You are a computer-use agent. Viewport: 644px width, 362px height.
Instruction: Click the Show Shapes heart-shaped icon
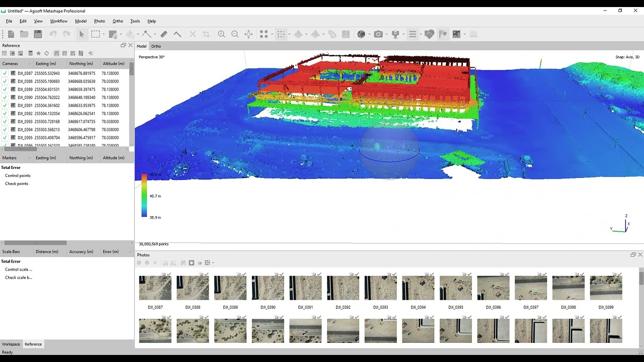point(429,34)
